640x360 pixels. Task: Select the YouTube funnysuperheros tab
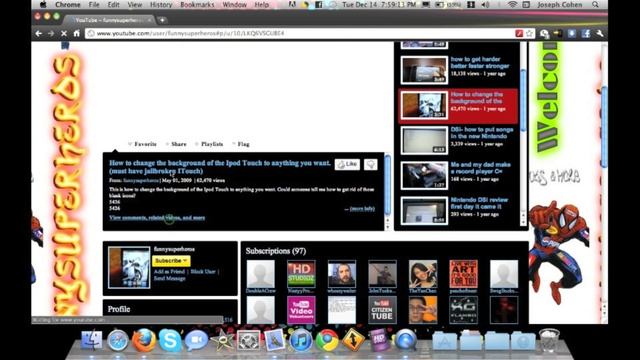(108, 20)
